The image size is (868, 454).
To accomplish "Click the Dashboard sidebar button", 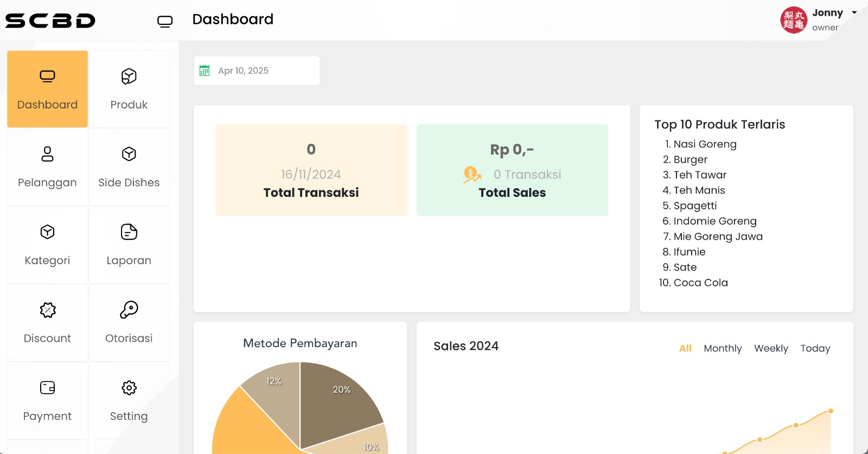I will [47, 89].
